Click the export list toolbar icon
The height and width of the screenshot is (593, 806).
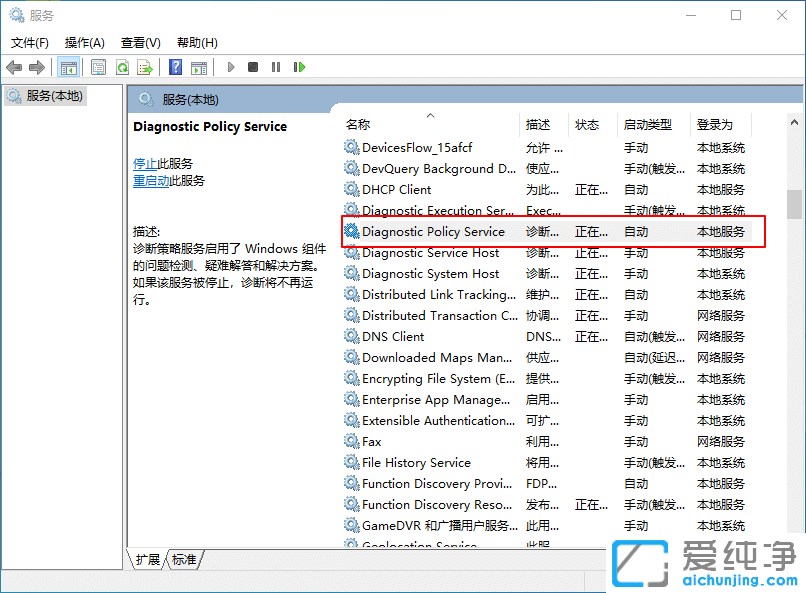(x=145, y=67)
